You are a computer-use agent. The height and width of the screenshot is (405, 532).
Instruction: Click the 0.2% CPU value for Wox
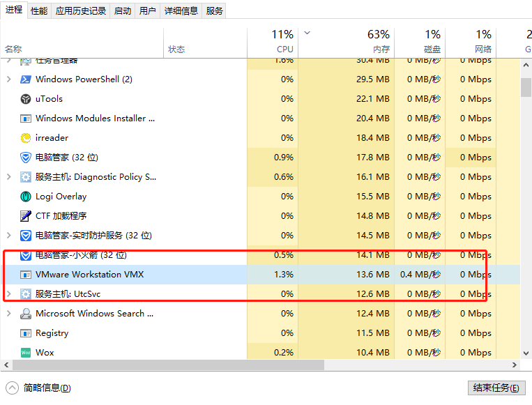[x=284, y=353]
